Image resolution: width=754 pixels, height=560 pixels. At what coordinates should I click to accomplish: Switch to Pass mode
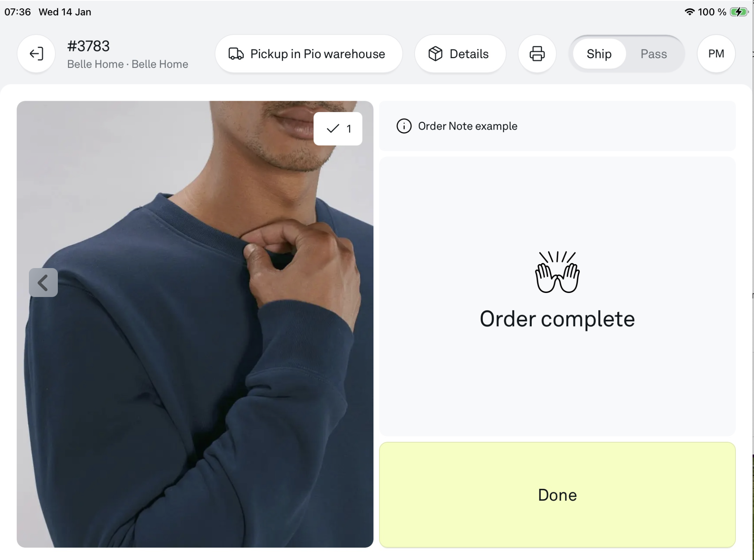click(654, 54)
